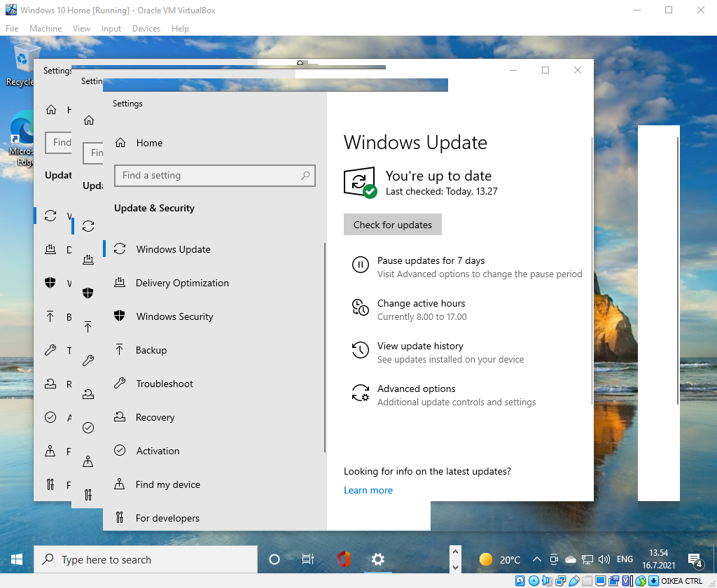Open Delivery Optimization in front Settings sidebar
The width and height of the screenshot is (717, 588).
point(215,283)
